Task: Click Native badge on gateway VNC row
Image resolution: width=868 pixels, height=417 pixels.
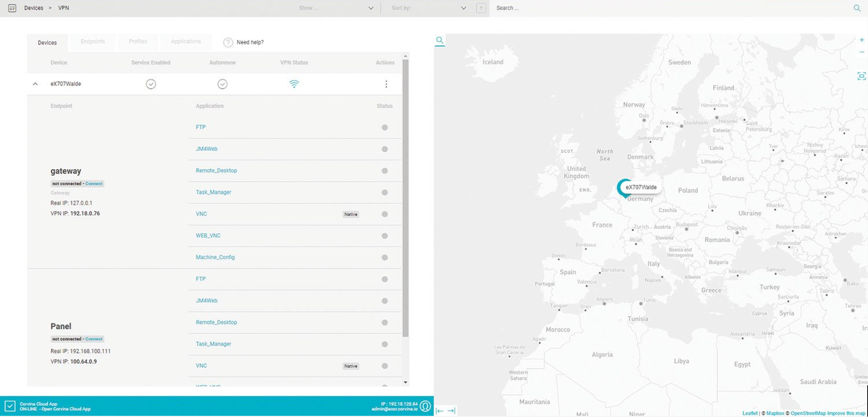Action: tap(351, 214)
